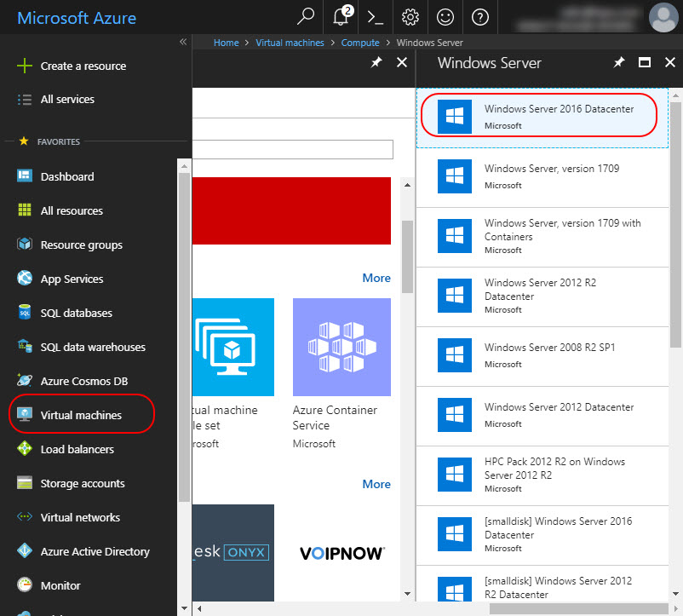This screenshot has width=683, height=616.
Task: Click Virtual machines breadcrumb link
Action: (x=290, y=43)
